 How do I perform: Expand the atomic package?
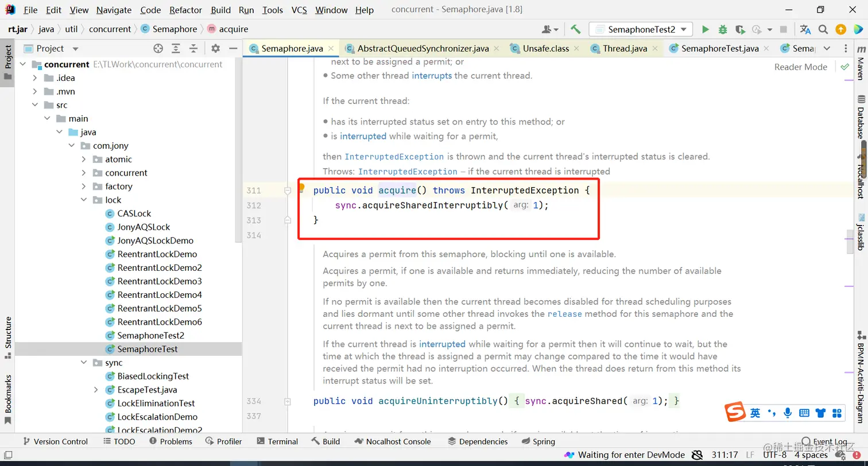pos(84,160)
